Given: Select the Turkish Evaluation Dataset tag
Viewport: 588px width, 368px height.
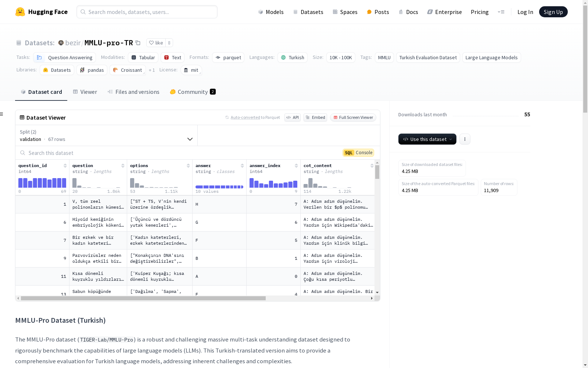Looking at the screenshot, I should pos(428,57).
